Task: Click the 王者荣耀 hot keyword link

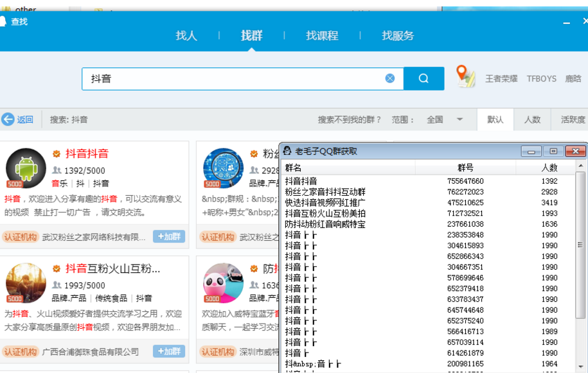Action: coord(501,78)
